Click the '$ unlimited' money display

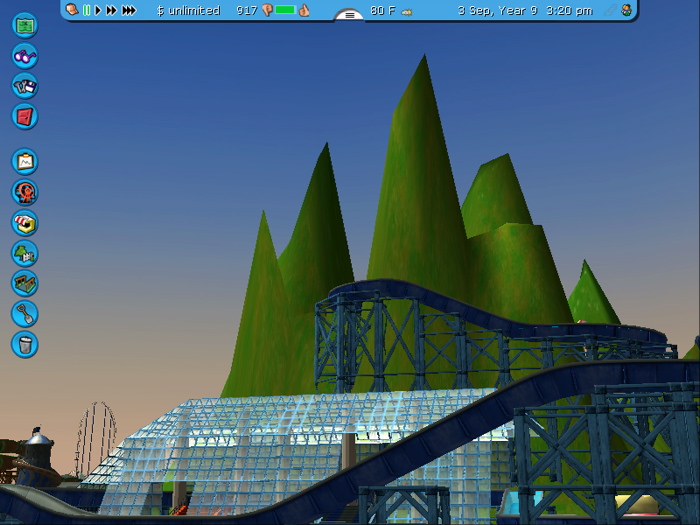188,10
